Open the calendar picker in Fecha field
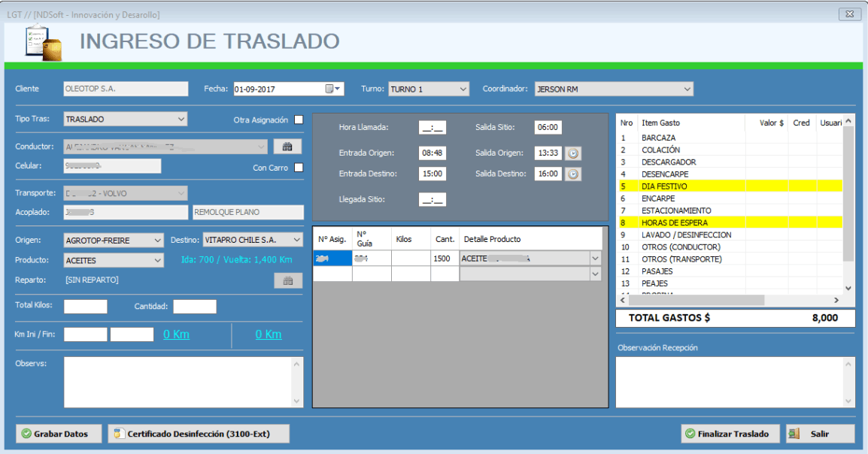Screen dimensions: 868x454 point(332,89)
